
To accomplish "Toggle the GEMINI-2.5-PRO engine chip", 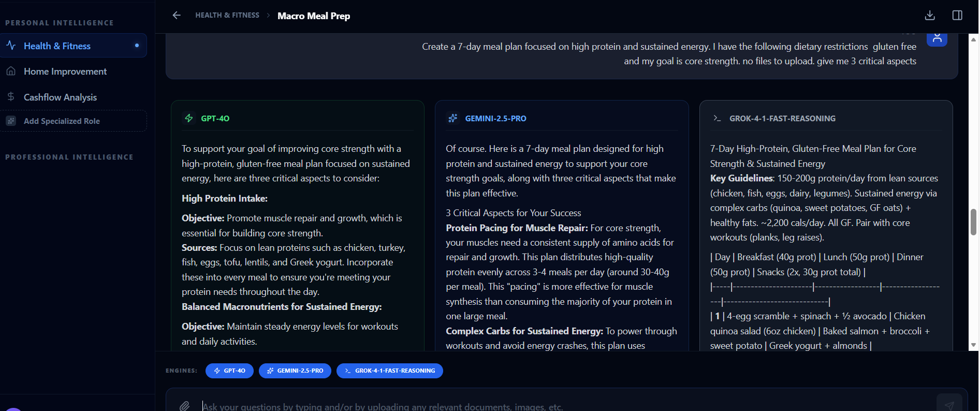I will coord(295,371).
